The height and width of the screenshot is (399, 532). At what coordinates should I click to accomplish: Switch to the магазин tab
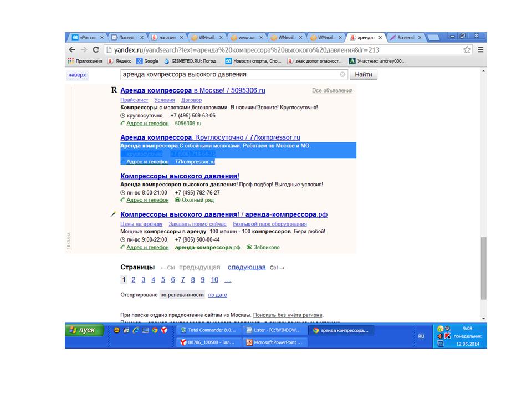(166, 38)
